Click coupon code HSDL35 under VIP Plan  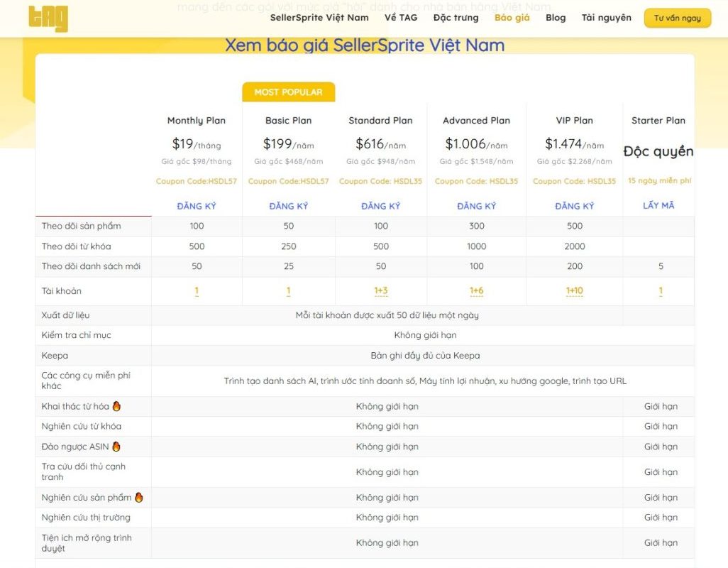pos(574,181)
